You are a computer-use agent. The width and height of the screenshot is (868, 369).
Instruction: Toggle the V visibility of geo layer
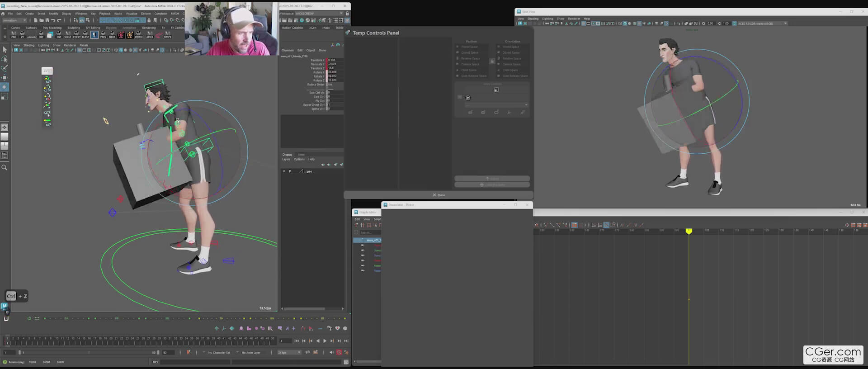click(x=284, y=171)
